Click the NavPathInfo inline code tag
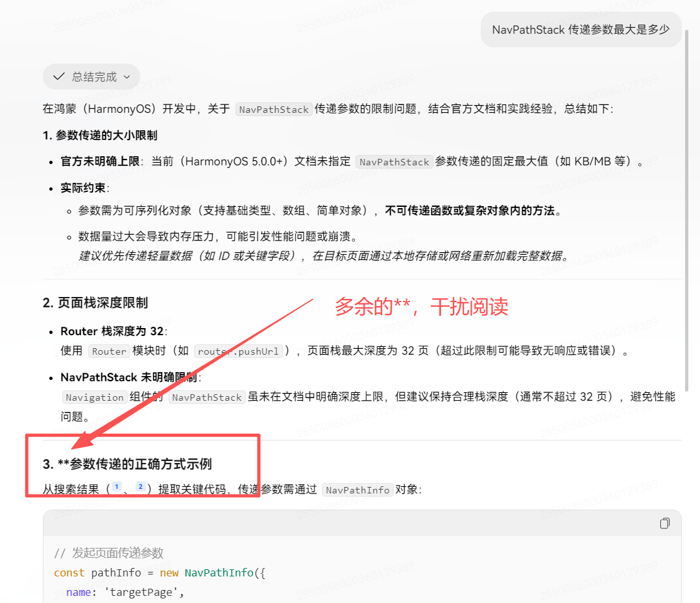This screenshot has width=700, height=603. (x=357, y=490)
